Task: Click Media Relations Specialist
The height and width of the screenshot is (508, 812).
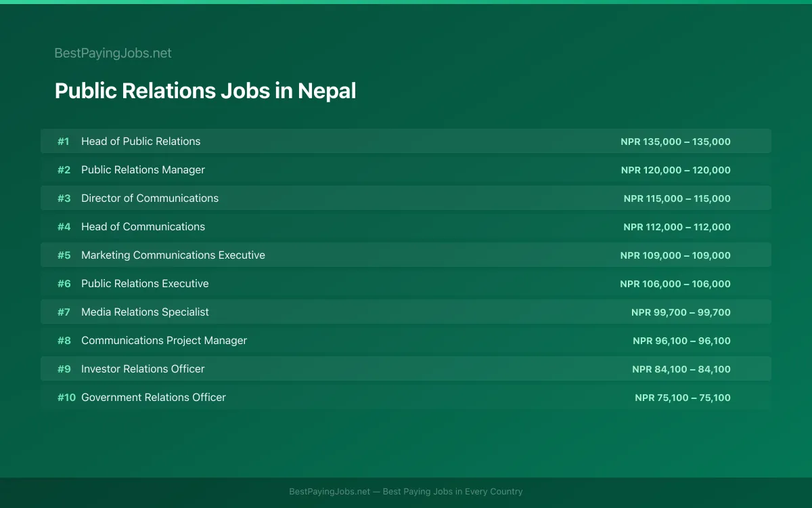Action: point(145,312)
